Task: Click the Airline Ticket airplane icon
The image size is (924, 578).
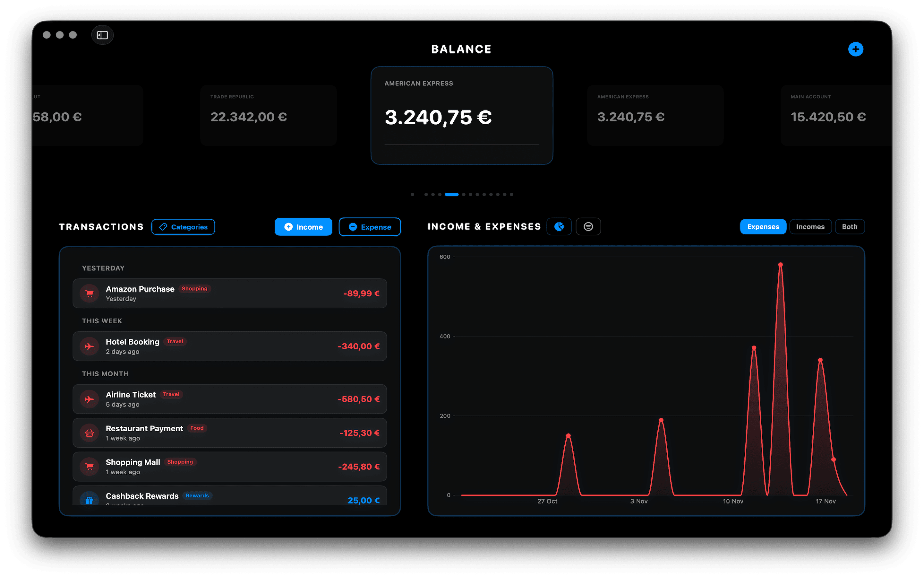Action: click(89, 399)
